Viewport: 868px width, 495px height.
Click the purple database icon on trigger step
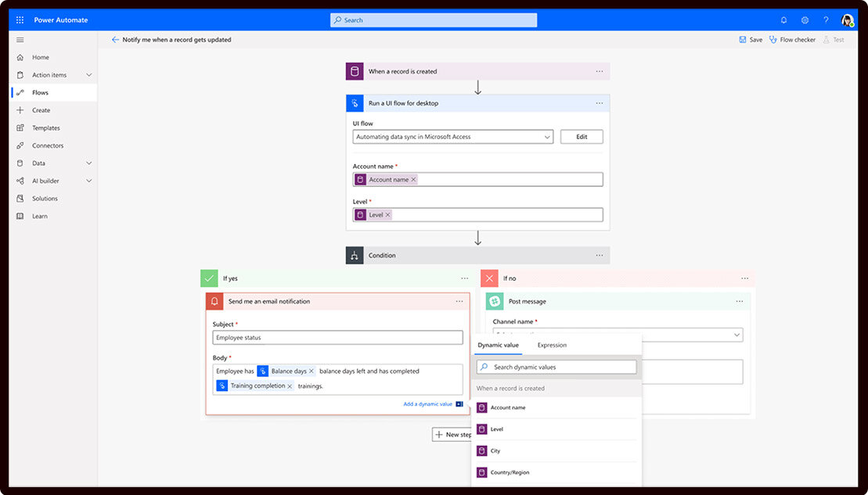[x=355, y=71]
